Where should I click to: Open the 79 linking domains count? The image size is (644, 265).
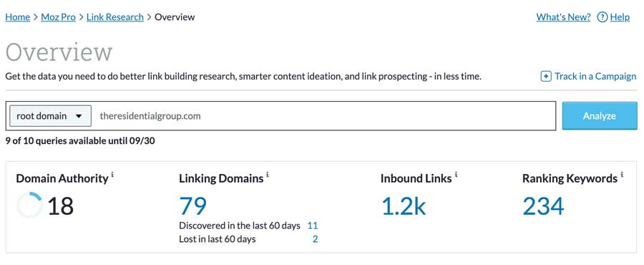[x=193, y=206]
